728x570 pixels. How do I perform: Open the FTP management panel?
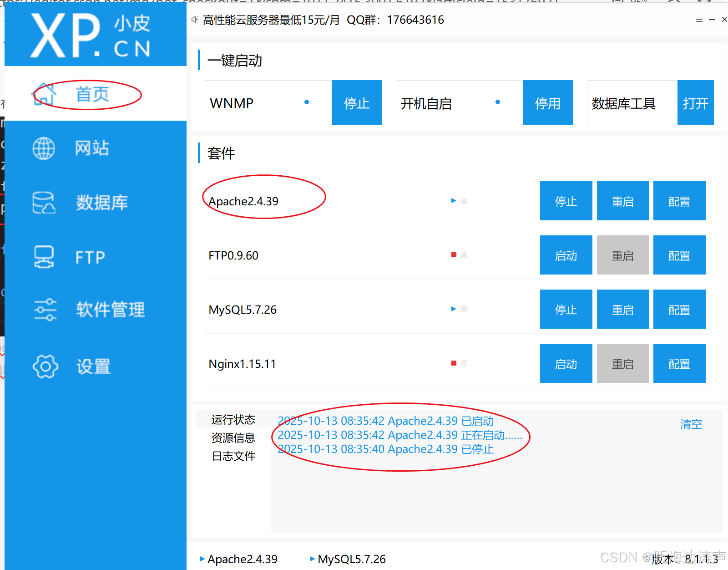[90, 257]
